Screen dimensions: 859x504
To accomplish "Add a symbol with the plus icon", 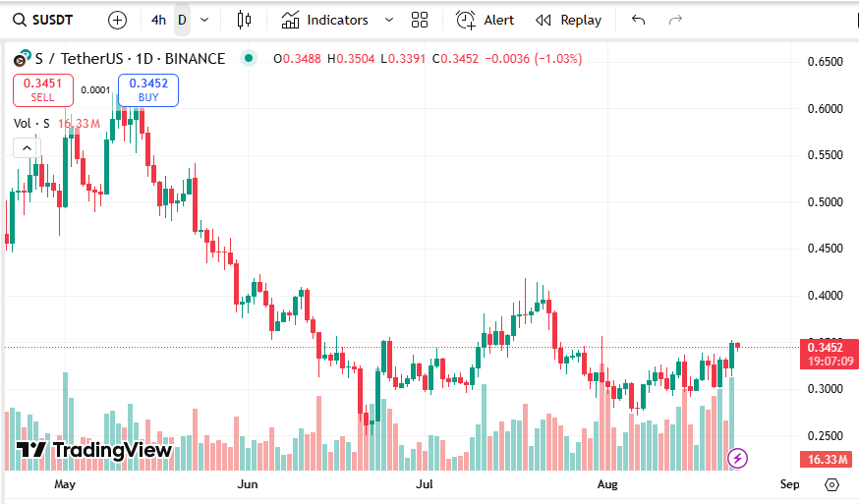I will coord(117,20).
